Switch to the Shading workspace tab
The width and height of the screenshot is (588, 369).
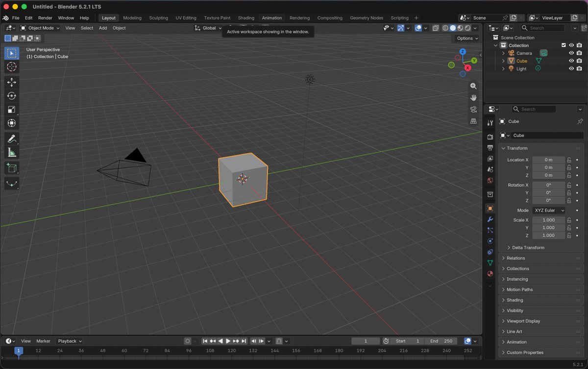(246, 18)
